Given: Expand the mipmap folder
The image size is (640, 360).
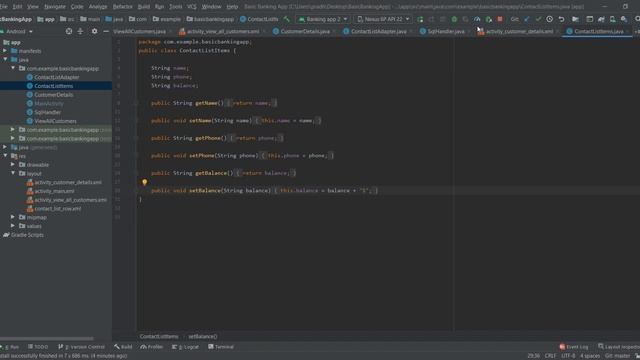Looking at the screenshot, I should (x=13, y=217).
